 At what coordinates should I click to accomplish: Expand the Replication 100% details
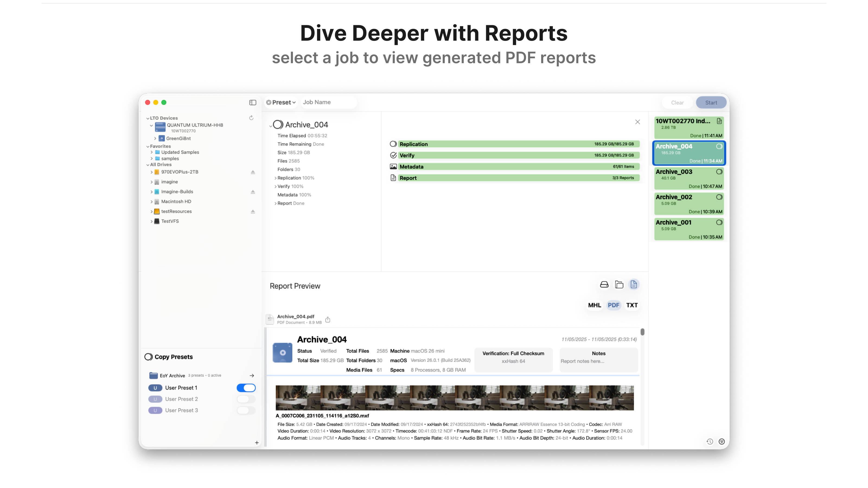click(276, 178)
